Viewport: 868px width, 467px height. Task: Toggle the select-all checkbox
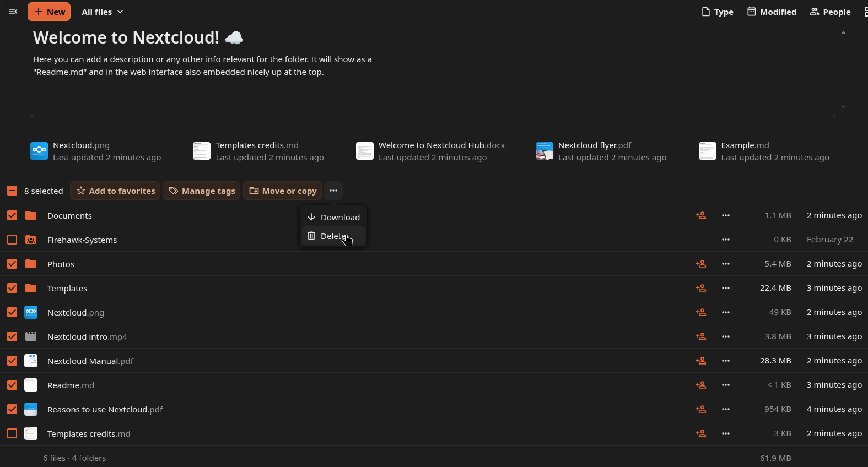coord(12,191)
